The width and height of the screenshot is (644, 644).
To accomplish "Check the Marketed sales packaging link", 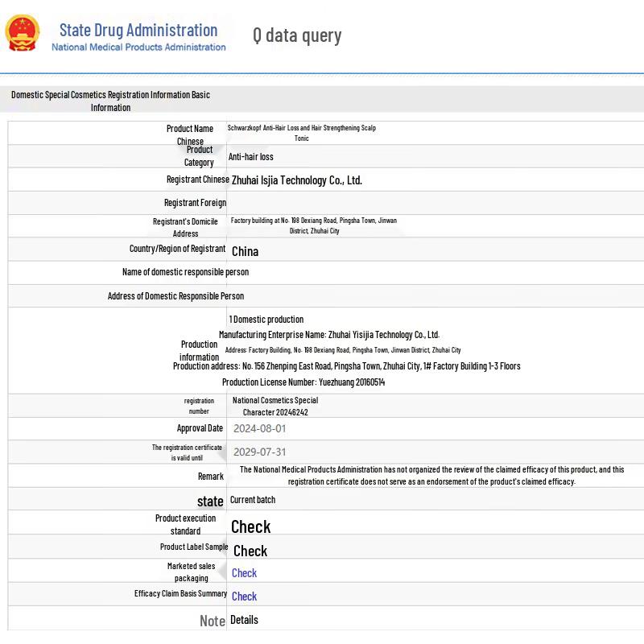I will [244, 573].
